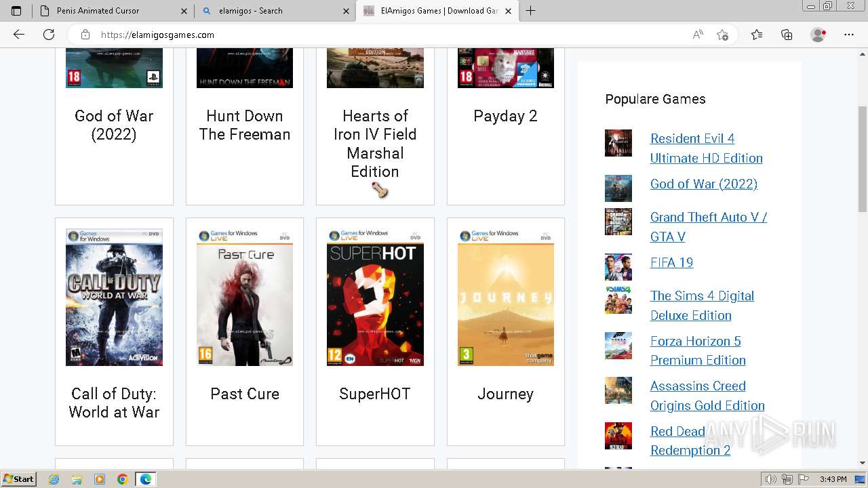The height and width of the screenshot is (488, 868).
Task: Click the God of War sidebar thumbnail
Action: 618,188
